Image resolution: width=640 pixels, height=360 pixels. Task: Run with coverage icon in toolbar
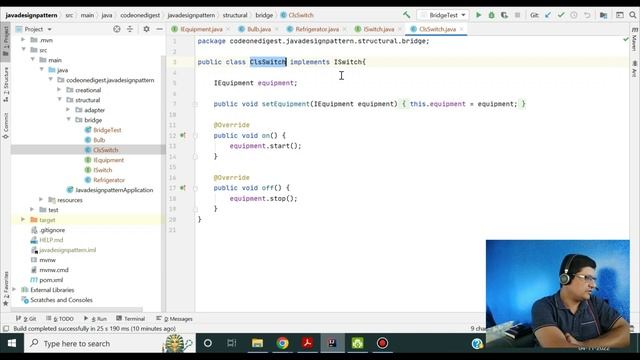pos(504,15)
